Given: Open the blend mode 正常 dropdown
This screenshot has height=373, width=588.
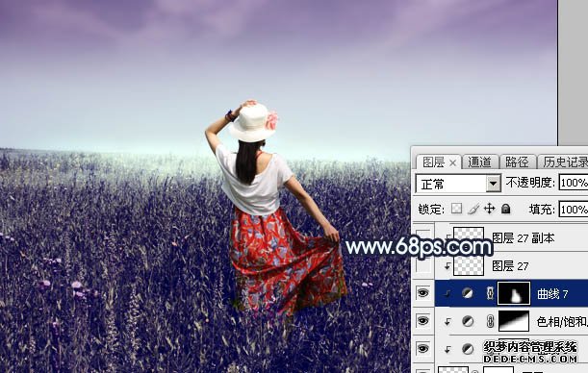Looking at the screenshot, I should coord(458,184).
